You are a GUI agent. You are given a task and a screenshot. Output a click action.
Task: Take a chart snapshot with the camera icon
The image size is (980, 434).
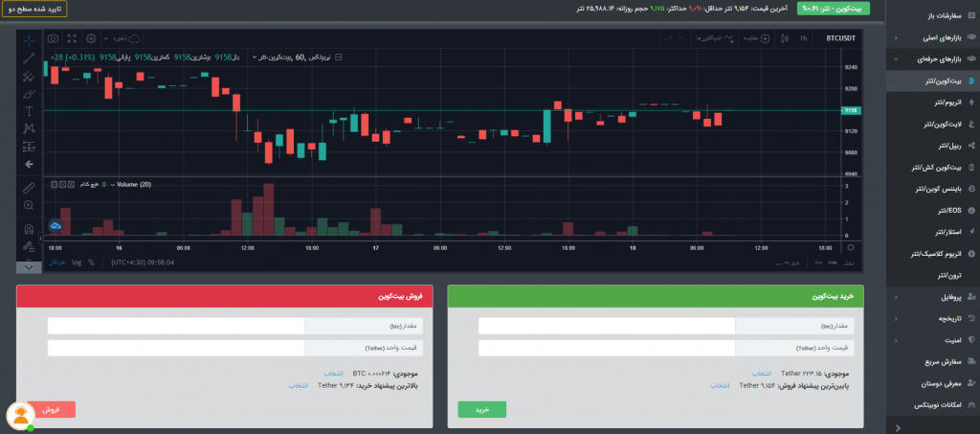tap(54, 38)
